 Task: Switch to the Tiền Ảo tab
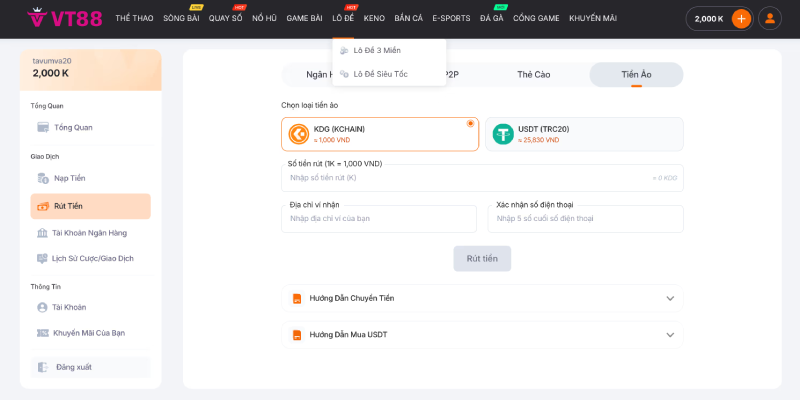coord(636,74)
